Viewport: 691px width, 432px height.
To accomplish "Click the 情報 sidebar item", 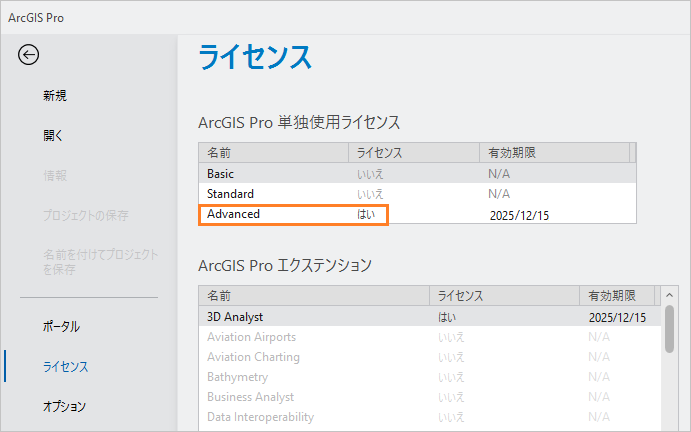I will pos(55,175).
